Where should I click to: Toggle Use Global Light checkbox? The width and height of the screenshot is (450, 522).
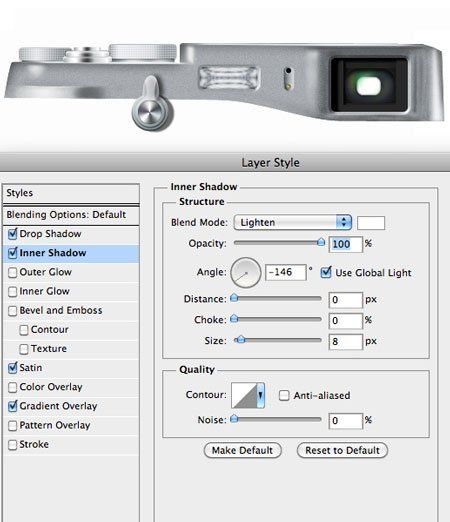pyautogui.click(x=326, y=272)
